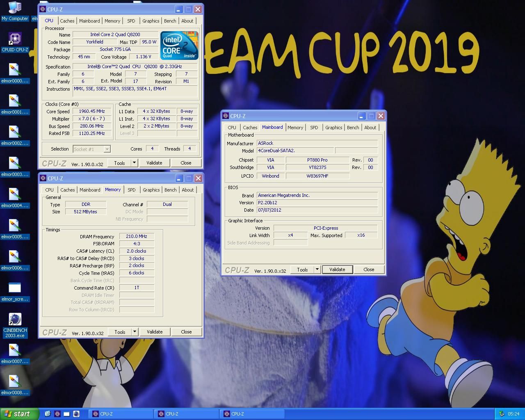Click the Tools button in the CPU-tab window
The width and height of the screenshot is (525, 420).
[x=119, y=163]
